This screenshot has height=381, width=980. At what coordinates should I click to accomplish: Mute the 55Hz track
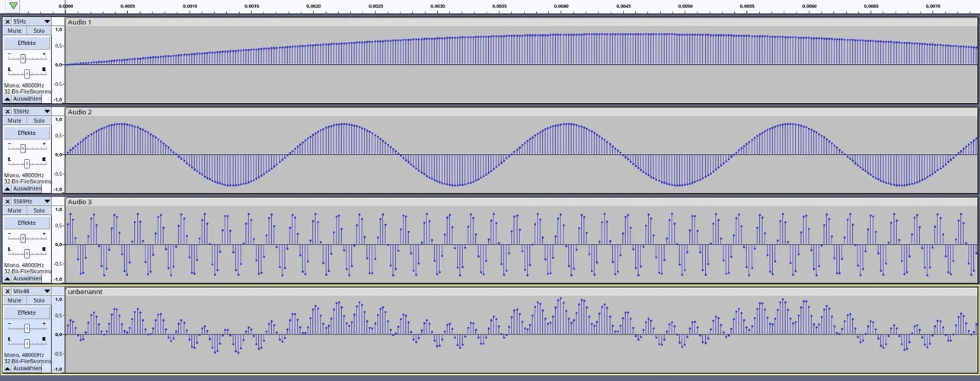14,30
